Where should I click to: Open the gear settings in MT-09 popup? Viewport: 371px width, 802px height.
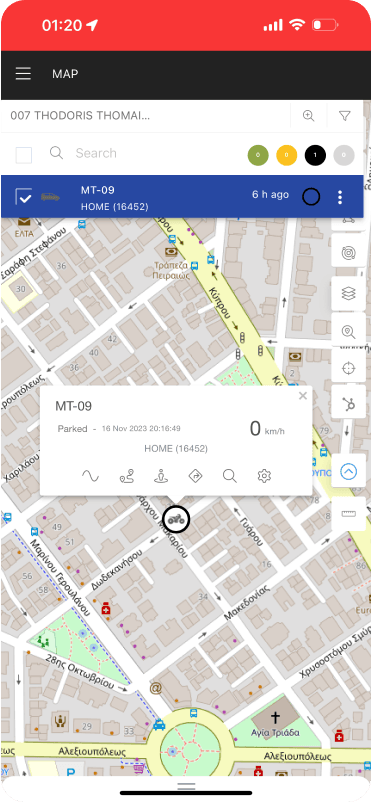pyautogui.click(x=264, y=476)
